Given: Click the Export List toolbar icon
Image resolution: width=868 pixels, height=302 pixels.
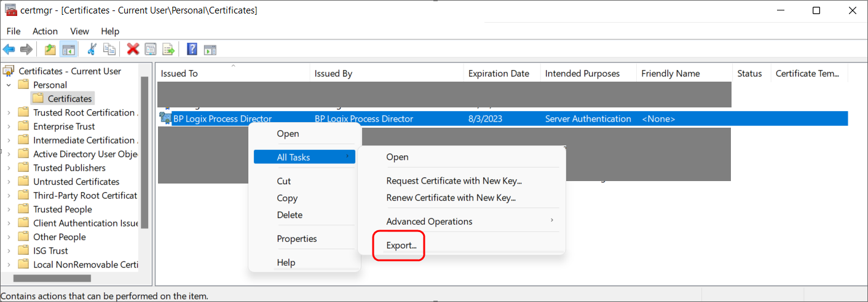Looking at the screenshot, I should tap(168, 49).
